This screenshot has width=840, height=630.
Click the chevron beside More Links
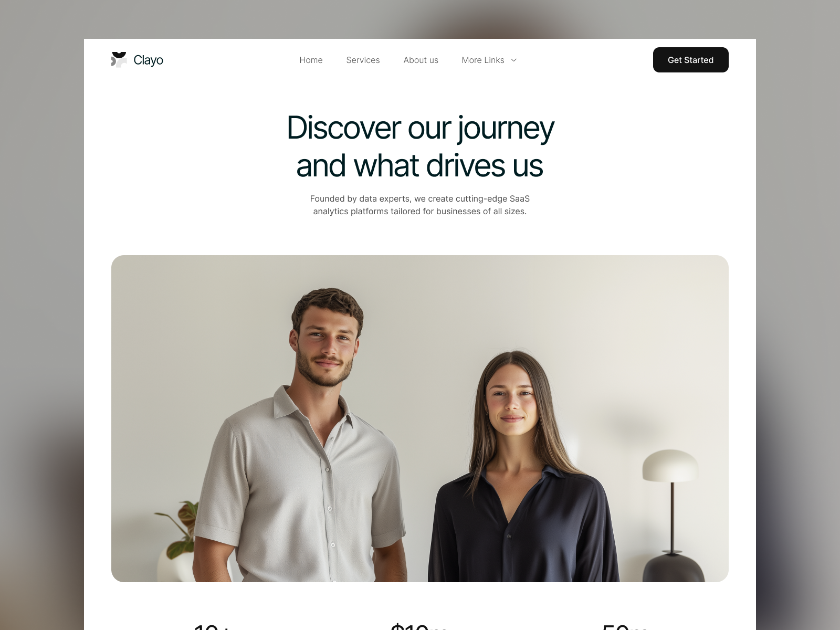pyautogui.click(x=513, y=60)
